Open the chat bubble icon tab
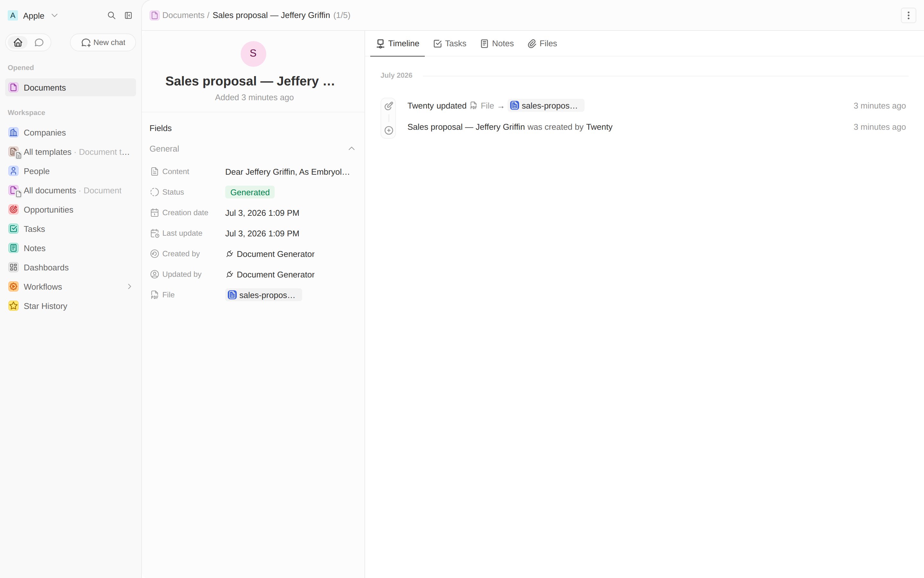924x578 pixels. pos(39,42)
